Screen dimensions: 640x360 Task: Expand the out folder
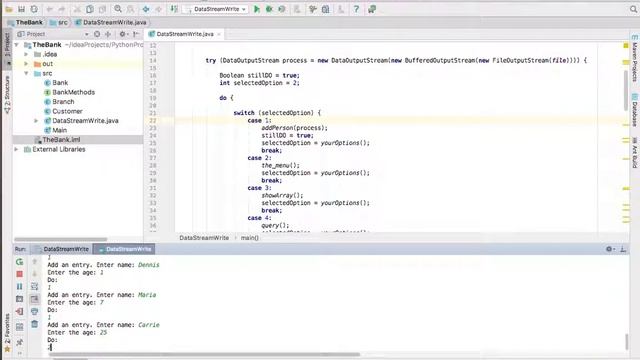tap(26, 64)
